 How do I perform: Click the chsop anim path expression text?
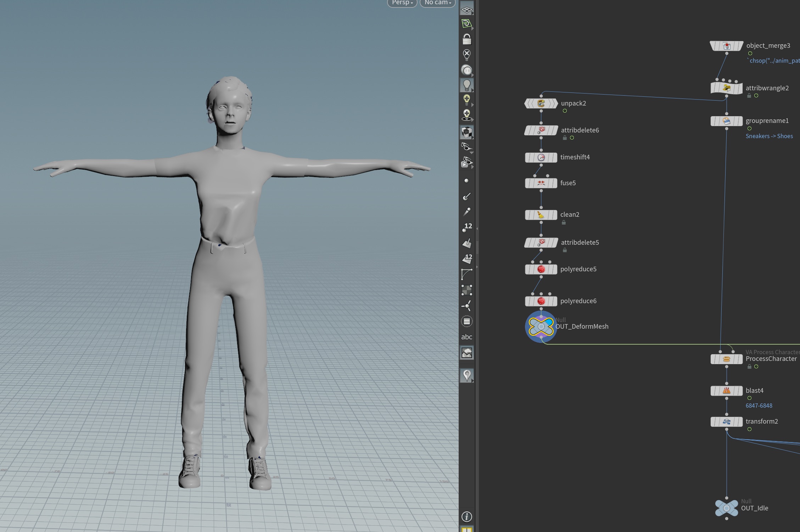[x=773, y=61]
